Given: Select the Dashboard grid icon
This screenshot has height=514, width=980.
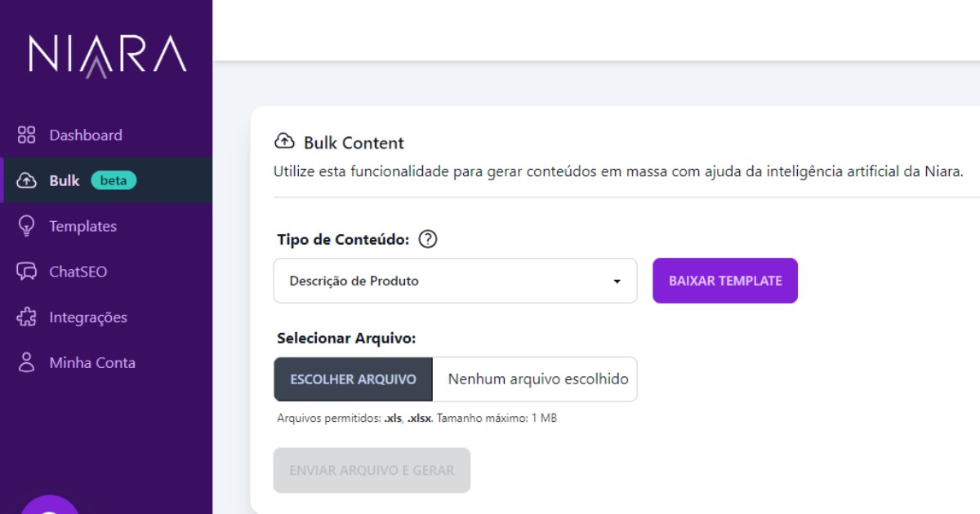Looking at the screenshot, I should (25, 134).
